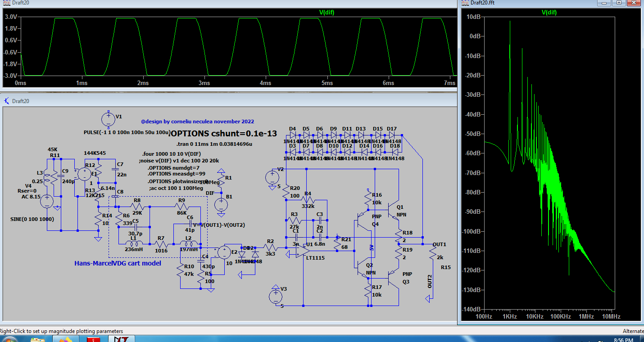Click the -140dB FFT axis label
The image size is (644, 342).
click(x=471, y=309)
